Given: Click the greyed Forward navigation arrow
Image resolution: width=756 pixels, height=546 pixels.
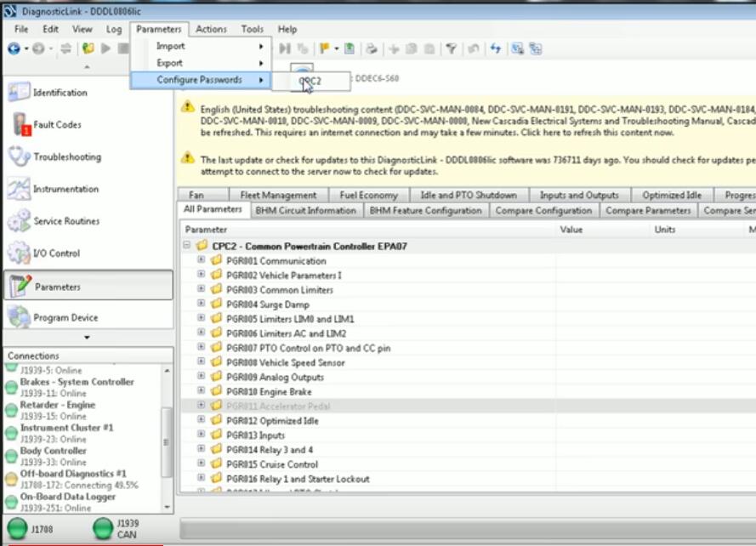Looking at the screenshot, I should pos(38,48).
